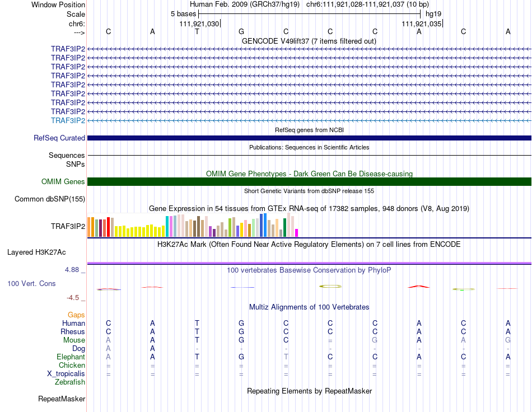Click the Human species row label
This screenshot has height=412, width=532.
coord(73,323)
